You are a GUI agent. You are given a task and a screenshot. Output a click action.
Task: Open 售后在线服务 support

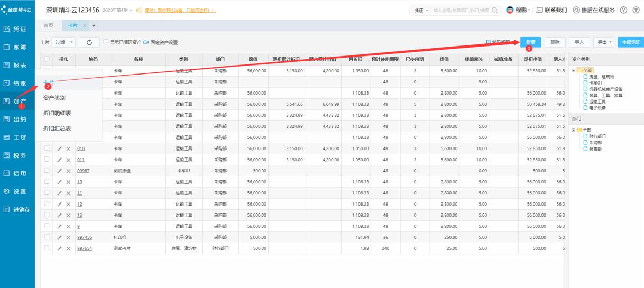[576, 10]
